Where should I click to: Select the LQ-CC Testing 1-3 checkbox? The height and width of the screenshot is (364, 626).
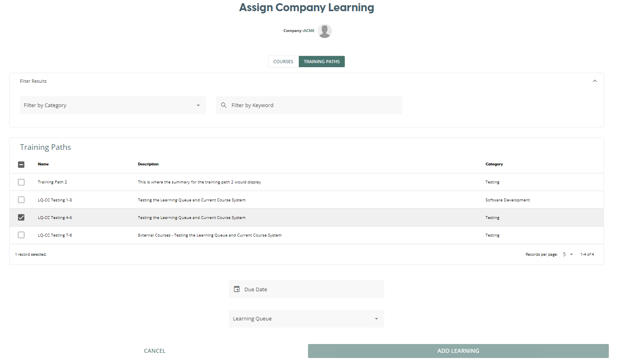(x=21, y=200)
